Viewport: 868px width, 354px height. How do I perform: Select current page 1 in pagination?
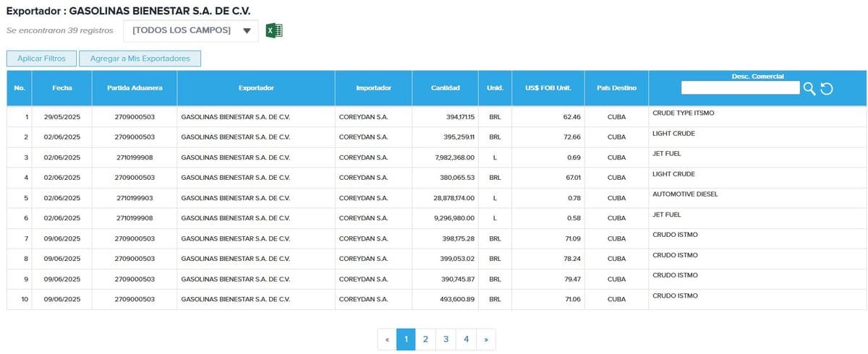pyautogui.click(x=406, y=339)
